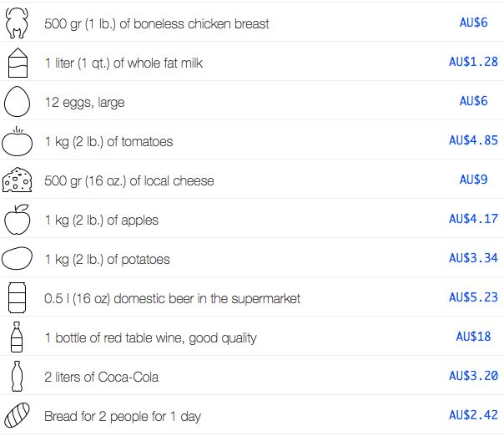Open the AU$18 wine price link

(x=473, y=337)
